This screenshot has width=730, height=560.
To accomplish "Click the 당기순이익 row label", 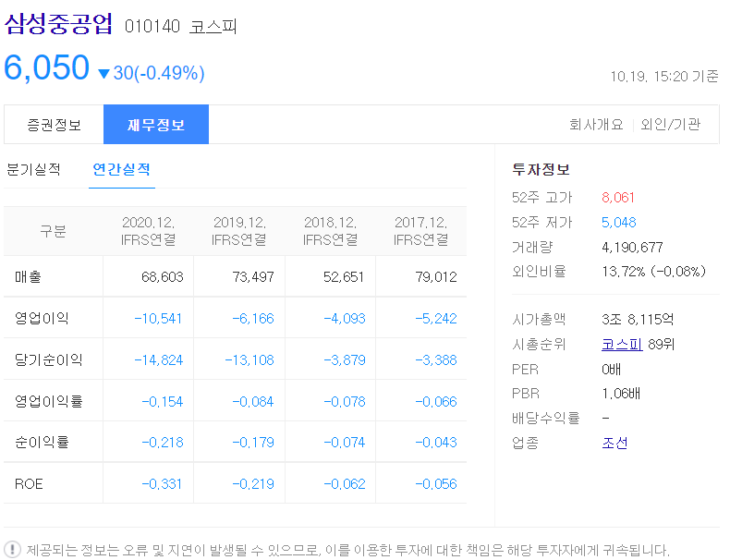I will tap(48, 359).
